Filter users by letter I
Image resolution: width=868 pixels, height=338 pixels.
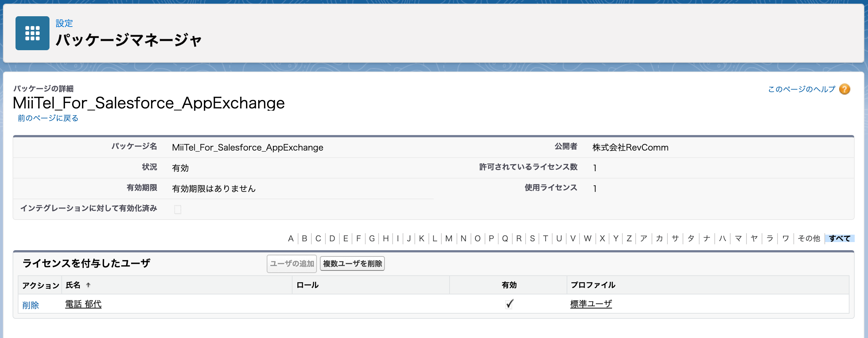(x=398, y=238)
